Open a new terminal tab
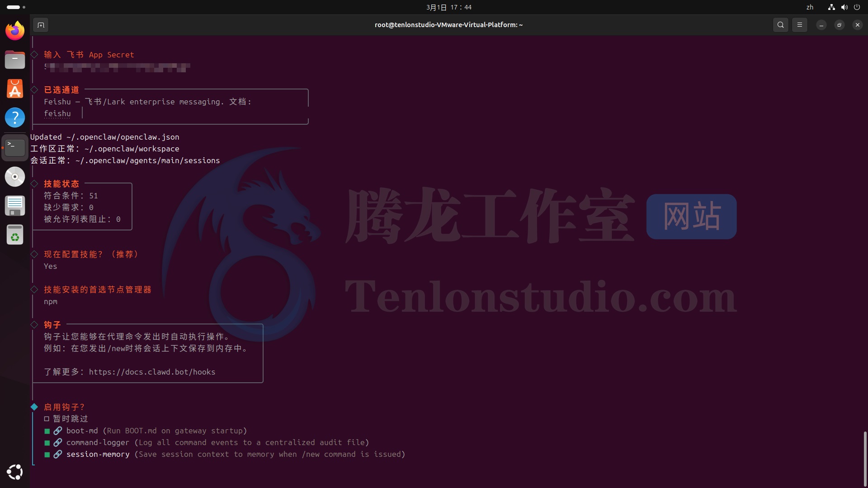Screen dimensions: 868x488 pyautogui.click(x=41, y=25)
